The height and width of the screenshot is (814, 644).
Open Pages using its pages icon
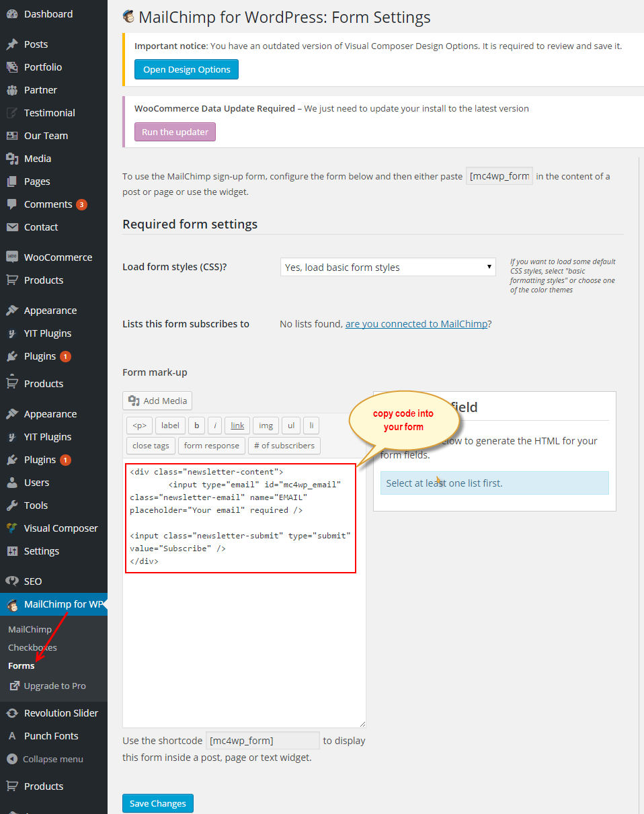(x=12, y=181)
